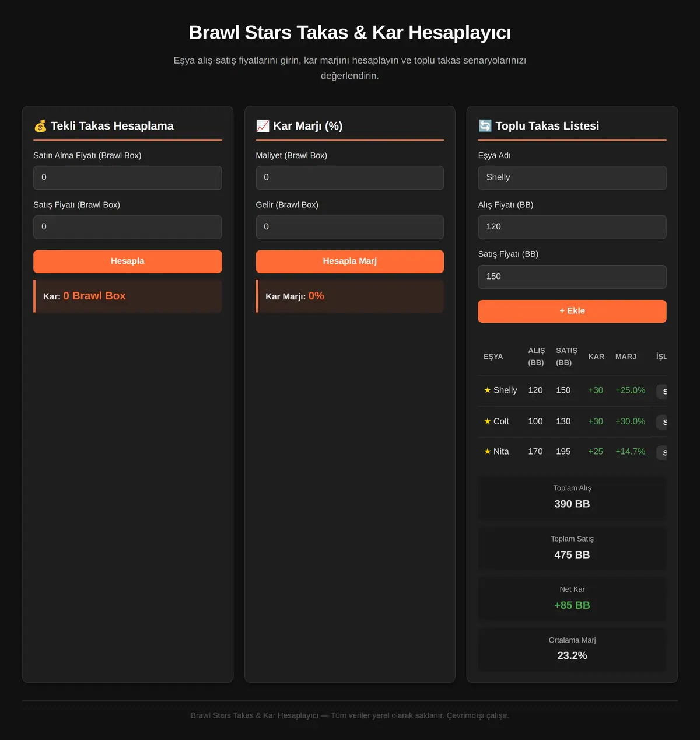Click the KAR column header
The image size is (700, 740).
596,357
